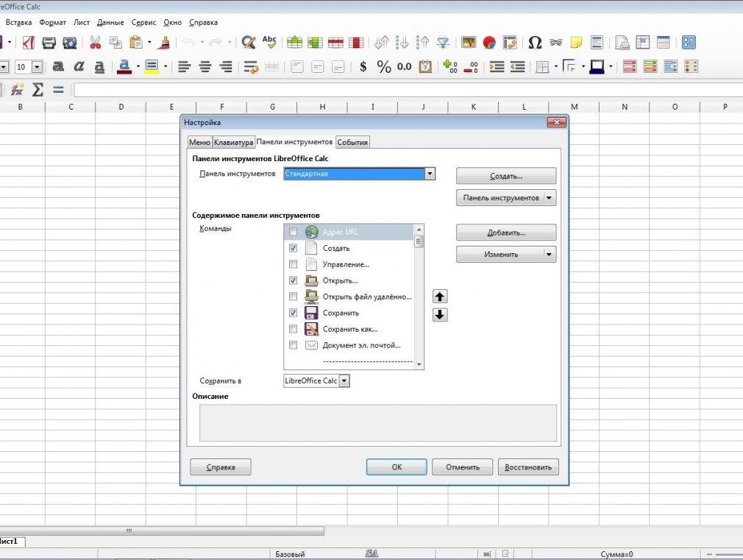Click the Delete Columns icon

(356, 43)
